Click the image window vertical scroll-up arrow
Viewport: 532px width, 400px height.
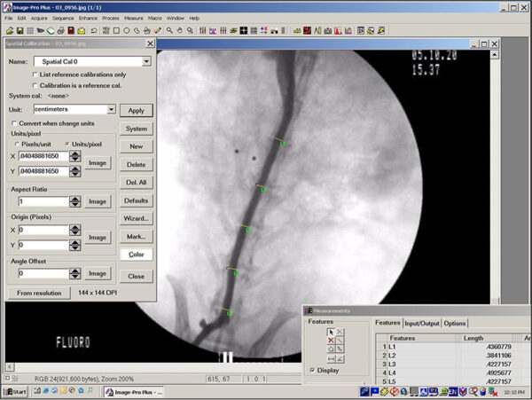[x=495, y=55]
